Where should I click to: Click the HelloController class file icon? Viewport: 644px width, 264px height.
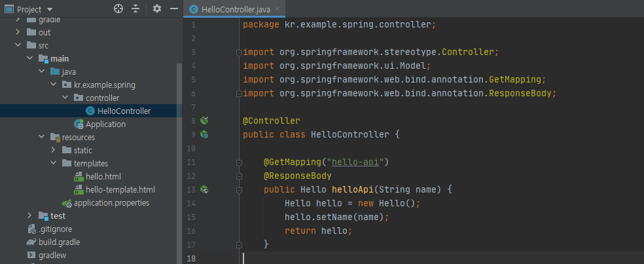(x=90, y=111)
